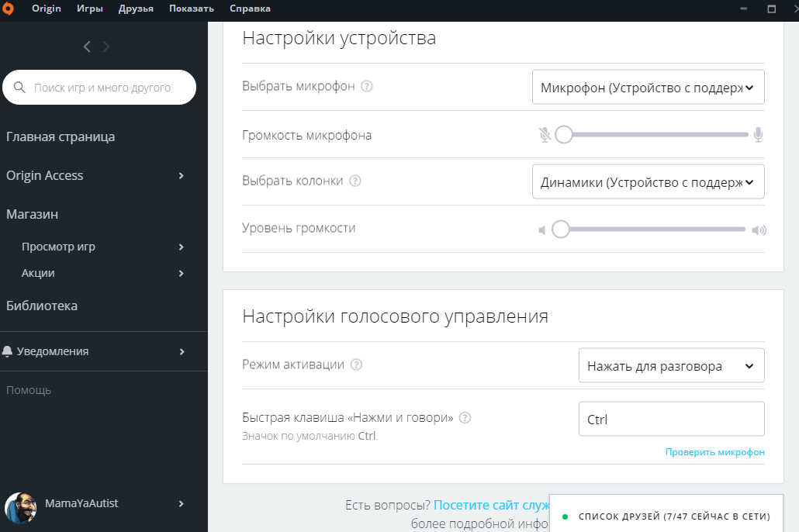The image size is (799, 532).
Task: Click the loud speaker volume icon
Action: point(759,230)
